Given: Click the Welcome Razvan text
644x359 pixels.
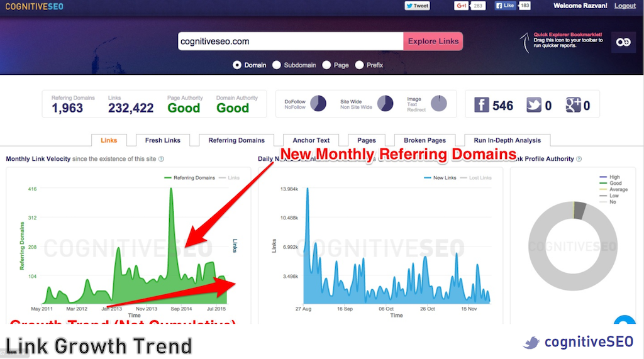Looking at the screenshot, I should pos(580,6).
